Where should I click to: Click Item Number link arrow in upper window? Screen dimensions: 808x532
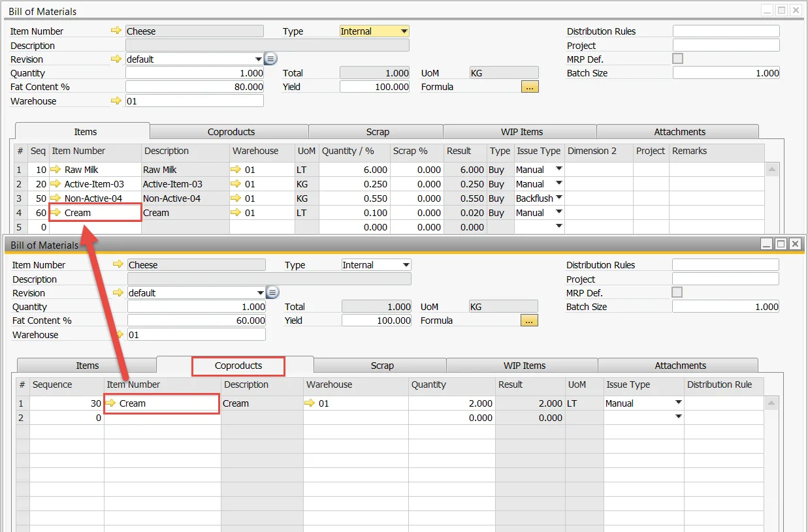pyautogui.click(x=116, y=31)
